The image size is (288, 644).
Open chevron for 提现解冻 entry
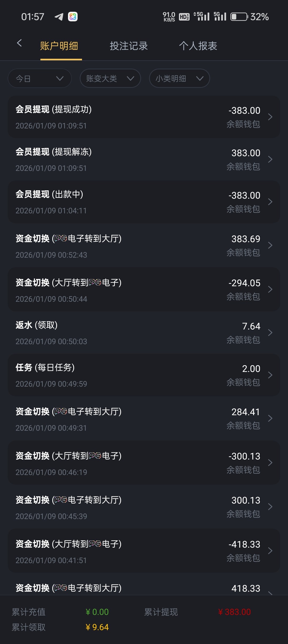coord(270,159)
